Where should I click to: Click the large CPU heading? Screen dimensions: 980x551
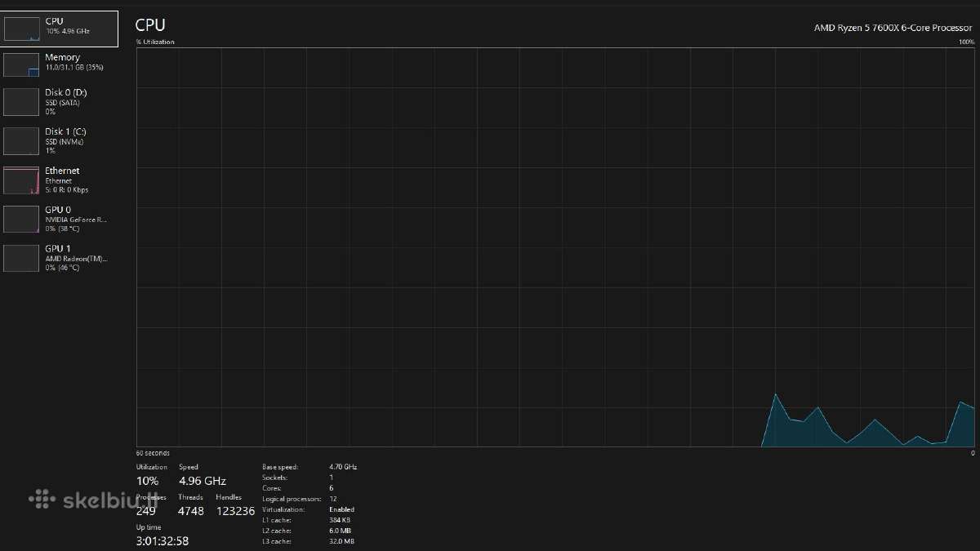point(150,26)
